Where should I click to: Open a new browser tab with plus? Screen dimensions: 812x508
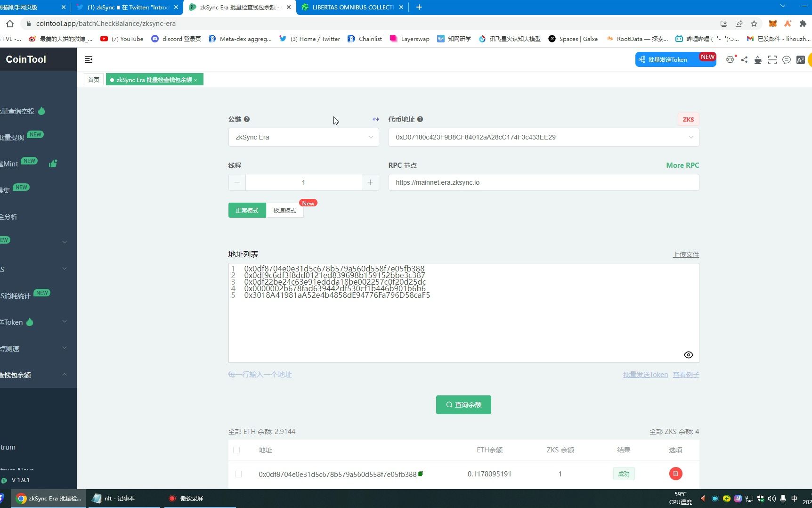click(419, 7)
